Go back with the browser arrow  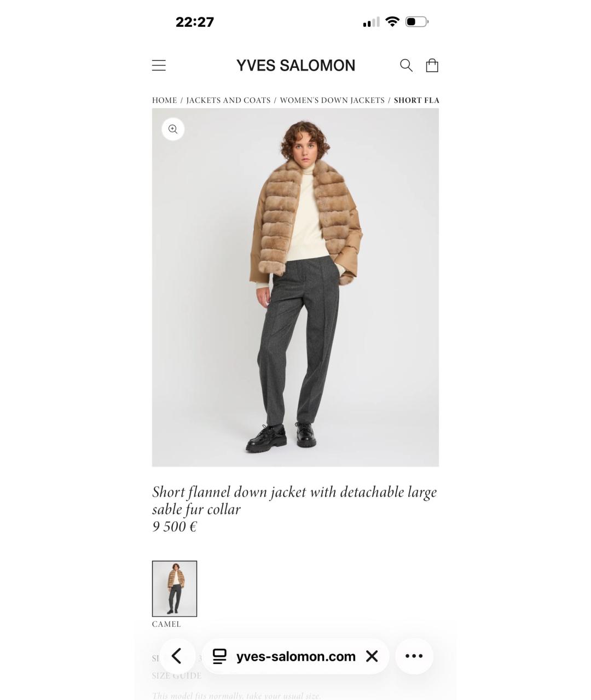point(177,656)
